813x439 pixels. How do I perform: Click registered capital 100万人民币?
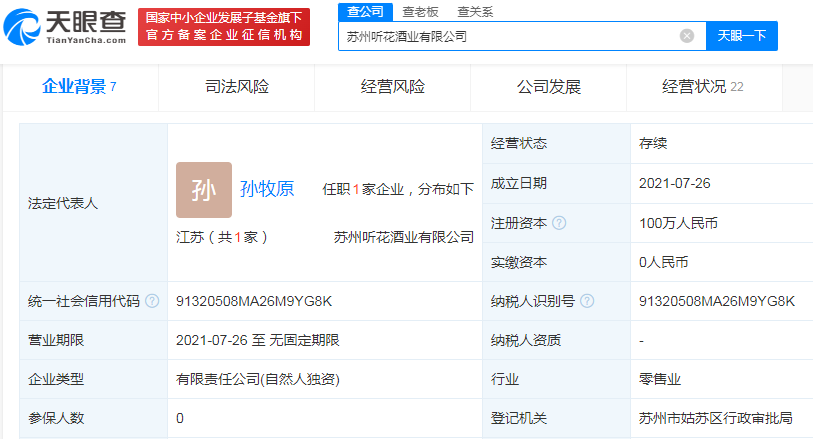678,223
